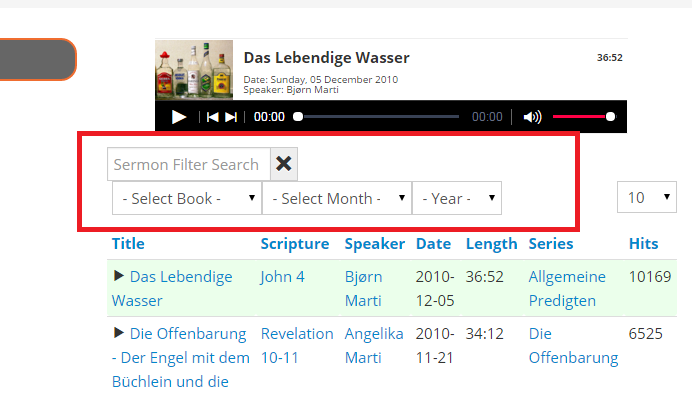Image resolution: width=692 pixels, height=393 pixels.
Task: Sort sermons by Speaker column
Action: [x=375, y=244]
